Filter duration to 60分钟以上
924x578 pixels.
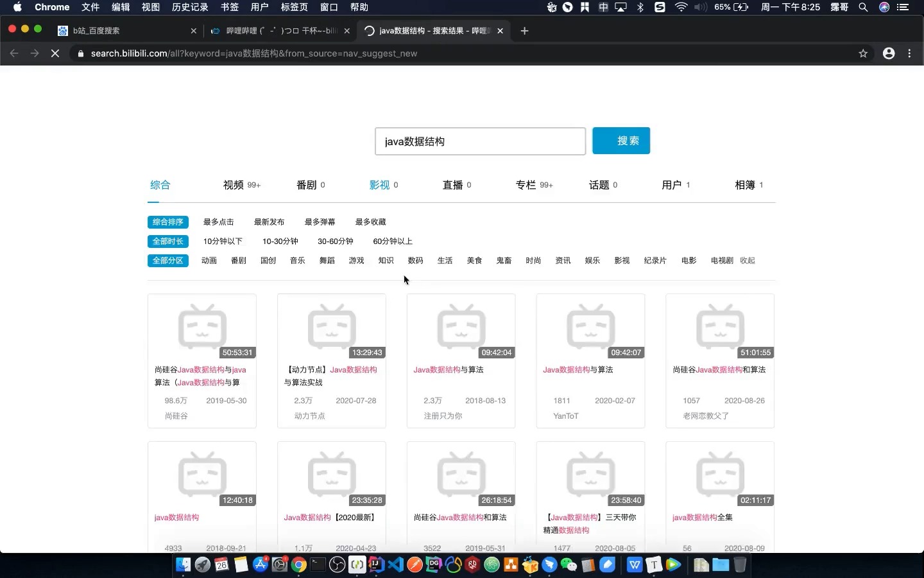click(393, 241)
